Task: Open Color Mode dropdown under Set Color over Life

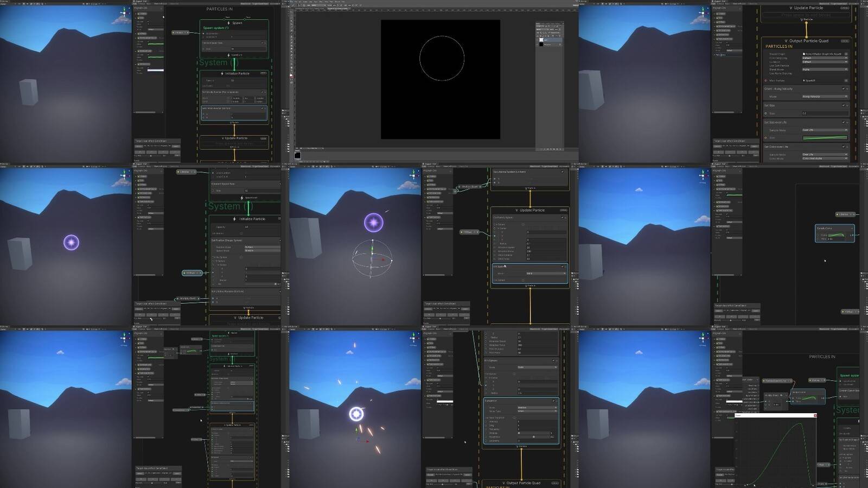Action: (x=825, y=159)
